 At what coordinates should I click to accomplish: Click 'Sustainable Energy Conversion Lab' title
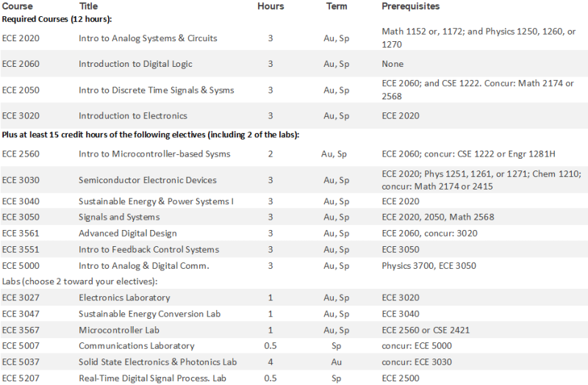pyautogui.click(x=150, y=314)
